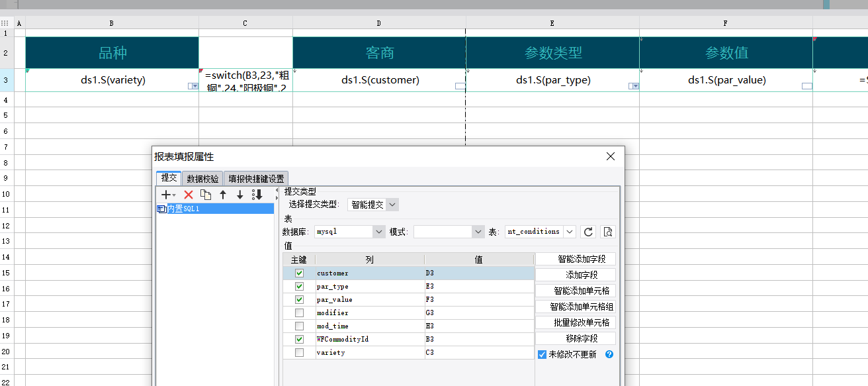Screen dimensions: 868x386
Task: Click the preview table data icon
Action: (x=608, y=232)
